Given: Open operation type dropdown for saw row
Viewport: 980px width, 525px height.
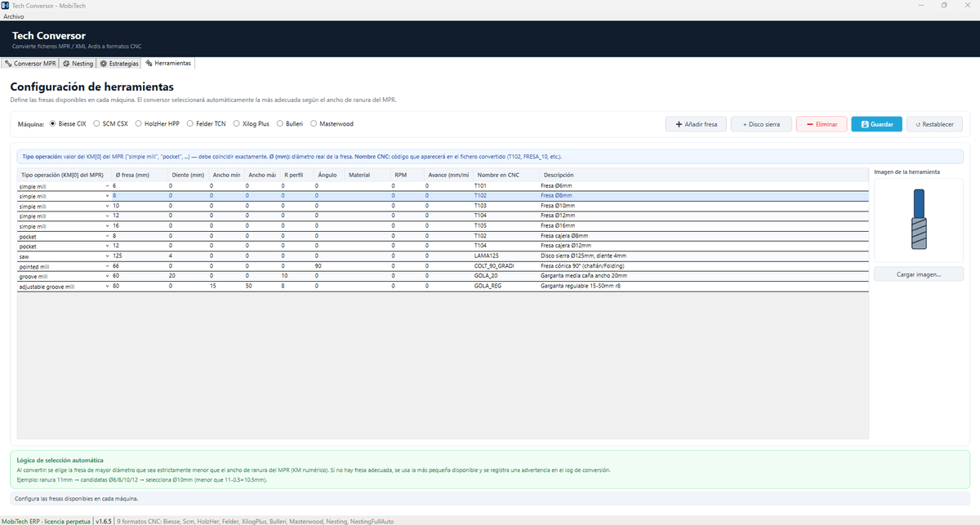Looking at the screenshot, I should click(x=107, y=256).
